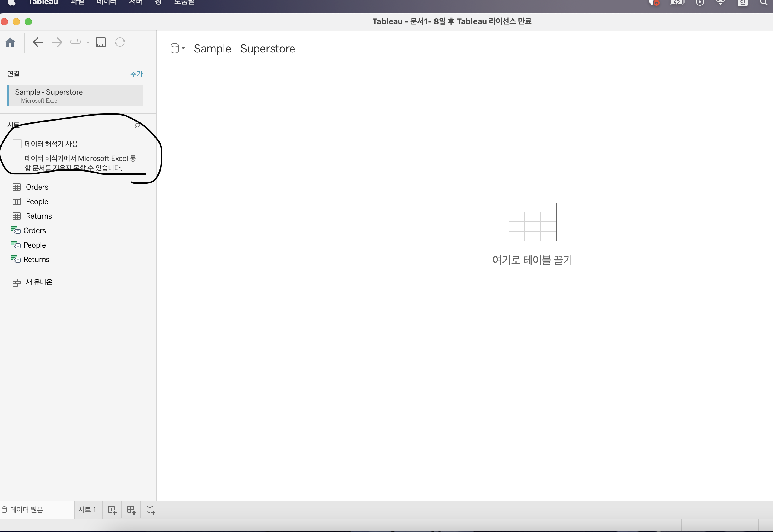Screen dimensions: 773x532
Task: Open Spotlight search in the macOS menu bar
Action: click(763, 3)
